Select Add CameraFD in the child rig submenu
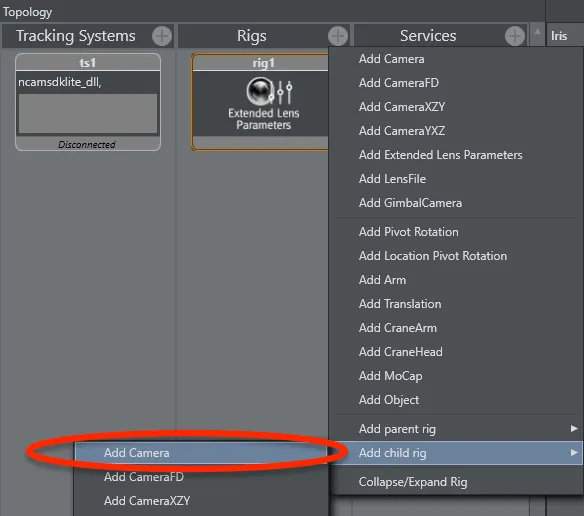Image resolution: width=584 pixels, height=516 pixels. pos(201,477)
